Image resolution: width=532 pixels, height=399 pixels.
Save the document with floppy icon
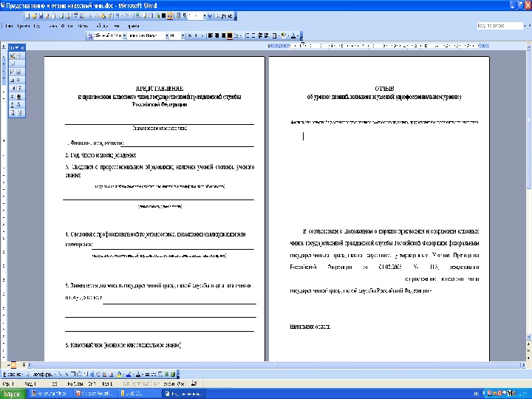point(41,16)
